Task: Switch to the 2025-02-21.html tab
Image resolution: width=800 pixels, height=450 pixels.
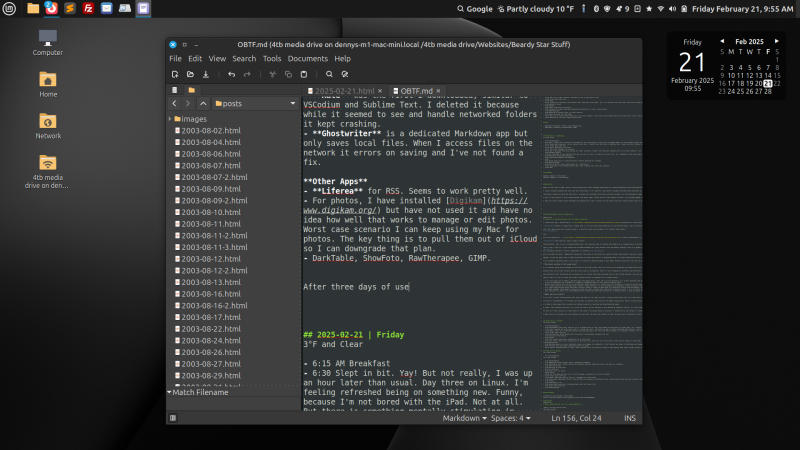Action: 339,89
